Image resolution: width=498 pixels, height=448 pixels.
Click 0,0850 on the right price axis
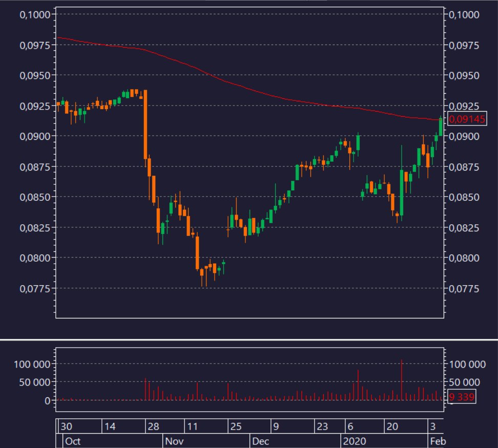click(x=464, y=197)
